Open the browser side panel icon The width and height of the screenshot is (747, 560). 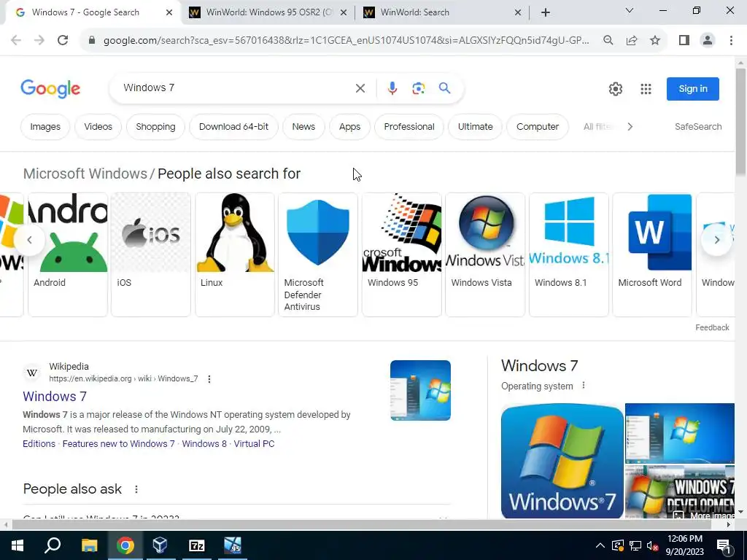coord(684,40)
